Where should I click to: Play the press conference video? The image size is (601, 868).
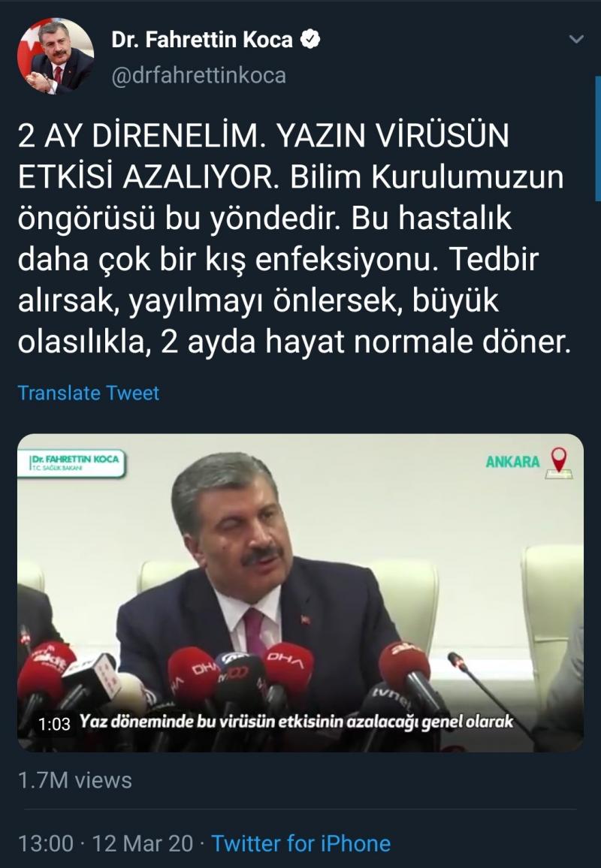[x=300, y=592]
